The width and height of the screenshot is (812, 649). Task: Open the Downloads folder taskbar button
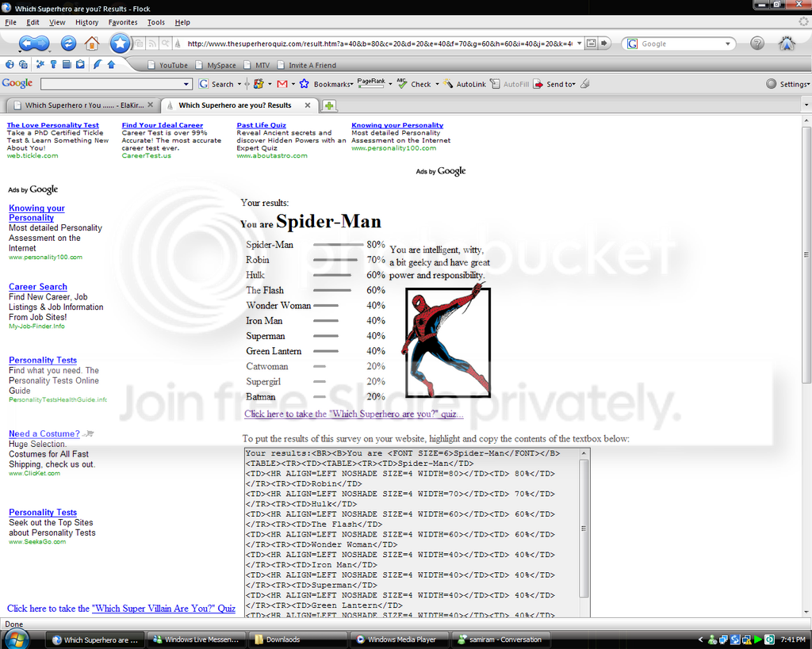298,639
